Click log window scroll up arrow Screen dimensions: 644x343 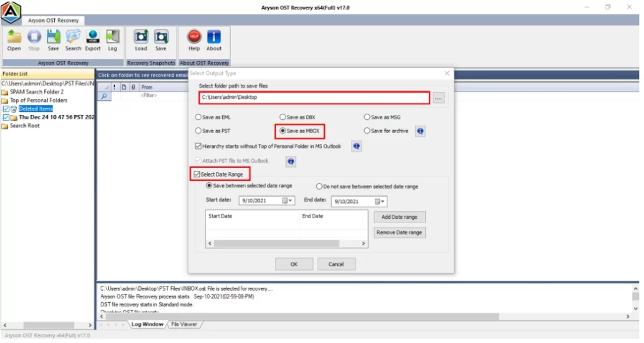coord(635,289)
